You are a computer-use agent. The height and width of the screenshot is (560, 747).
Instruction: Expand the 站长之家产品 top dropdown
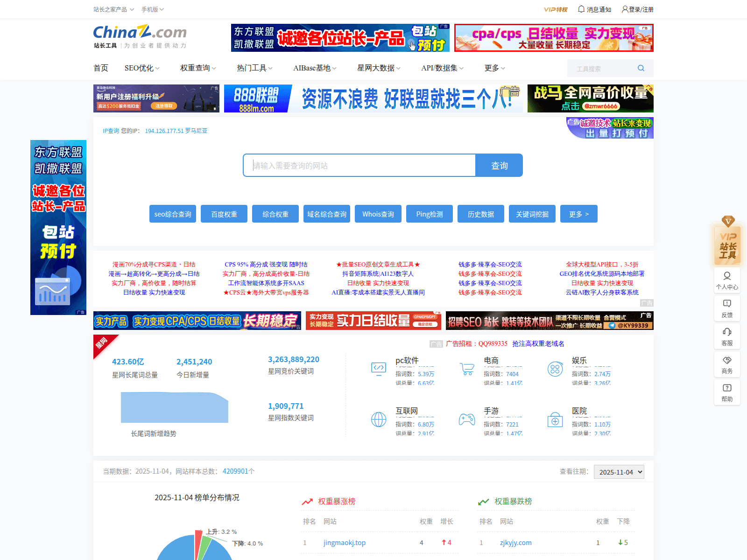tap(113, 9)
